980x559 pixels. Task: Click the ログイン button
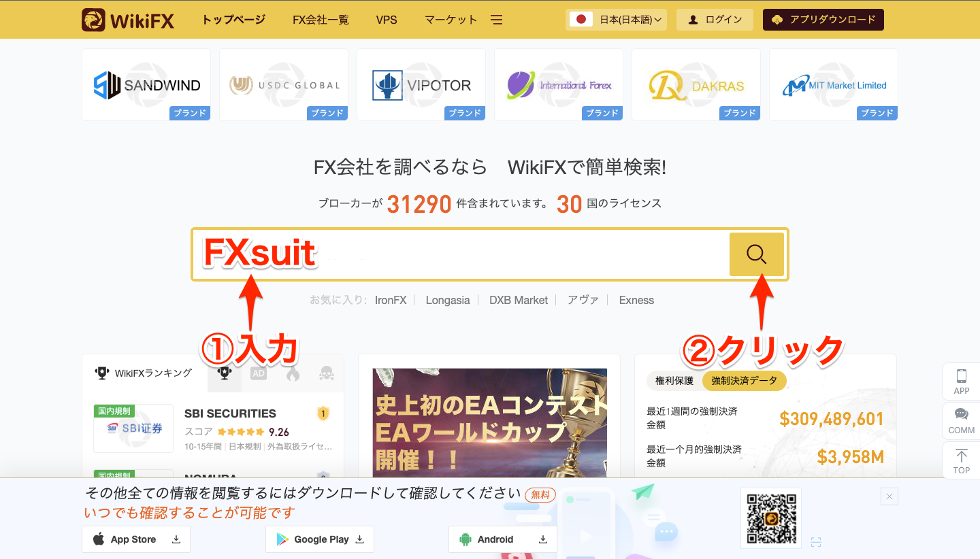coord(715,20)
